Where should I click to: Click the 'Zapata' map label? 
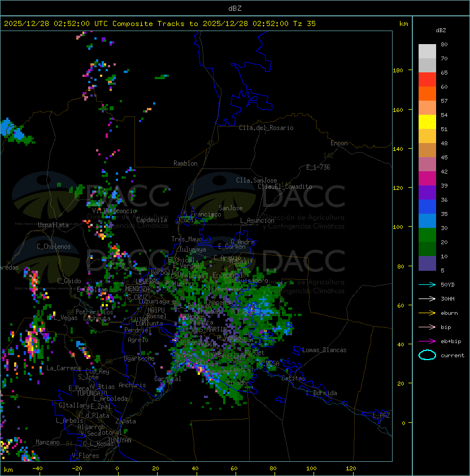[x=125, y=421]
